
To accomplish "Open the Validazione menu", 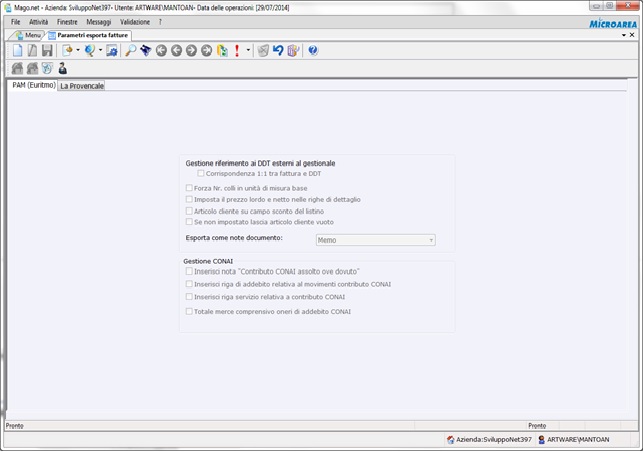I will [x=134, y=21].
